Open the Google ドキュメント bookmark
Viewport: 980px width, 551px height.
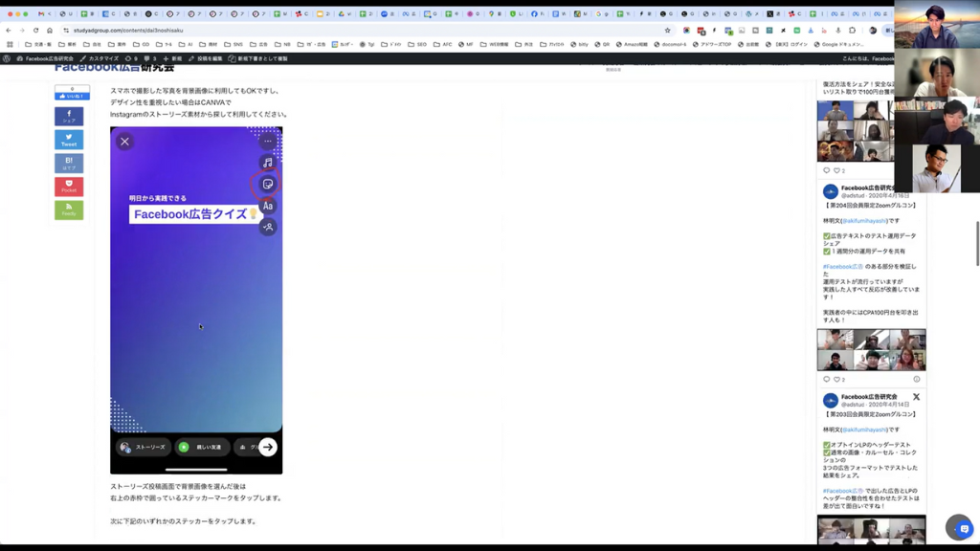[x=838, y=44]
